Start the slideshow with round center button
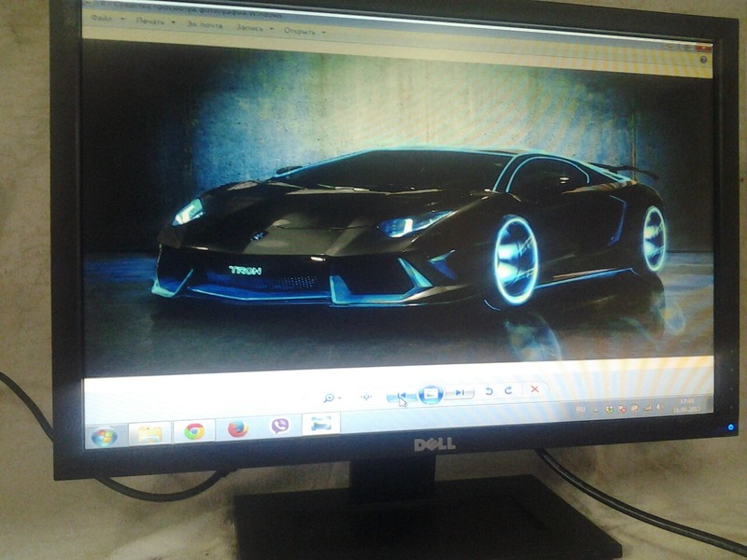The width and height of the screenshot is (747, 560). [x=430, y=394]
